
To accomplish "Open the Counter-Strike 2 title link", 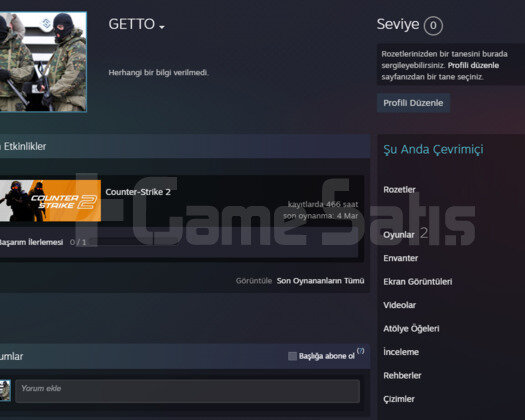I will tap(138, 192).
